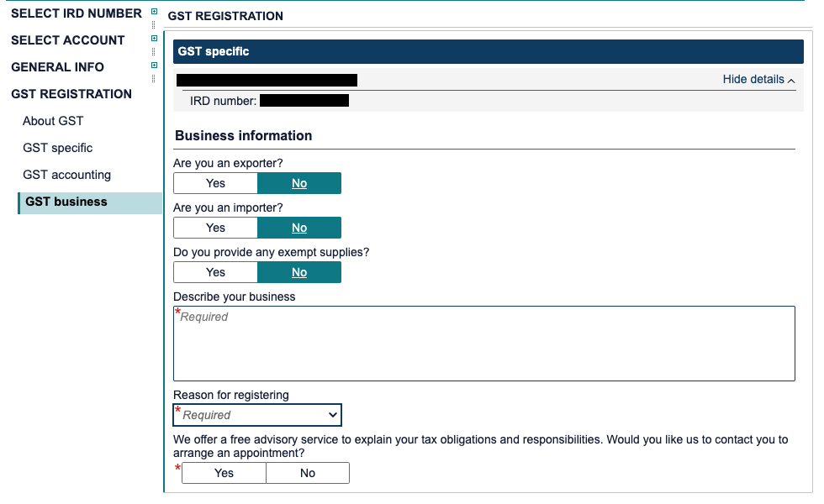Expand the Select Account step icon

(x=154, y=39)
